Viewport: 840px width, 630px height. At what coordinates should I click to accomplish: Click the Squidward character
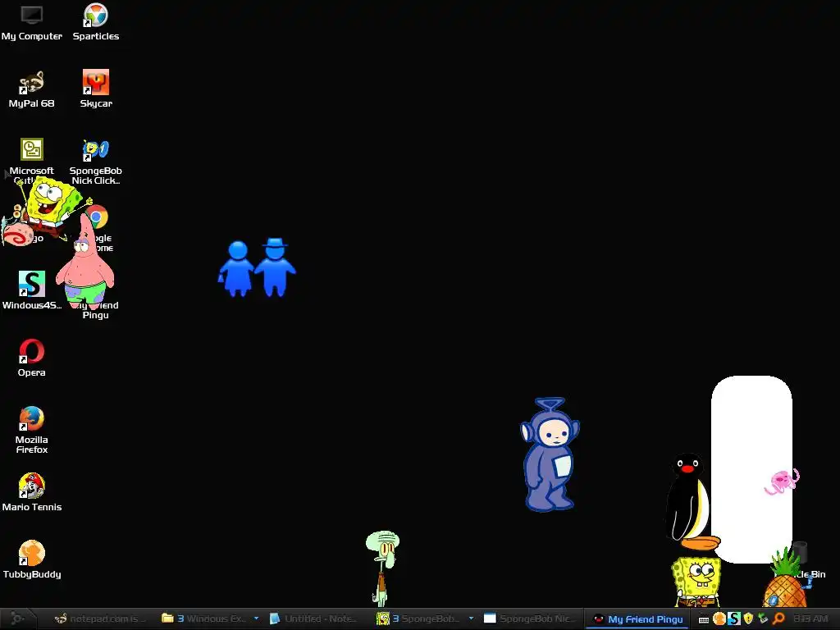(382, 568)
